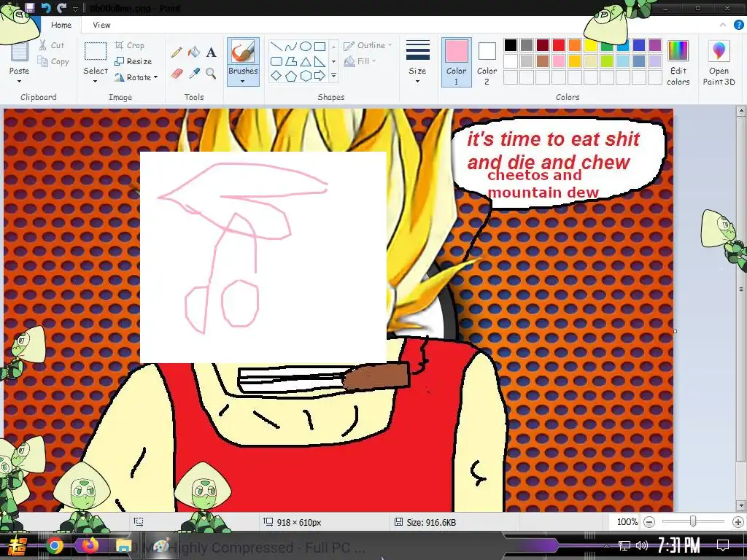747x560 pixels.
Task: Pick the orange color swatch
Action: pyautogui.click(x=575, y=45)
